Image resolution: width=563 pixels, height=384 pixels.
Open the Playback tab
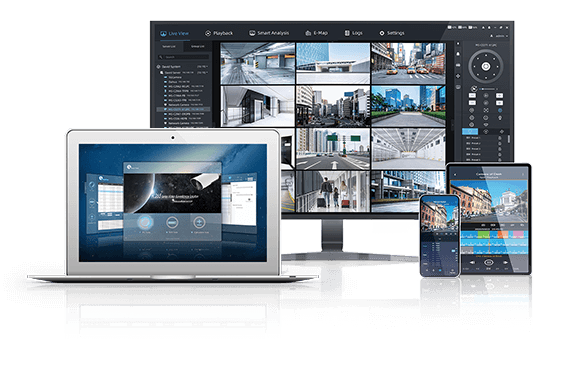(219, 33)
